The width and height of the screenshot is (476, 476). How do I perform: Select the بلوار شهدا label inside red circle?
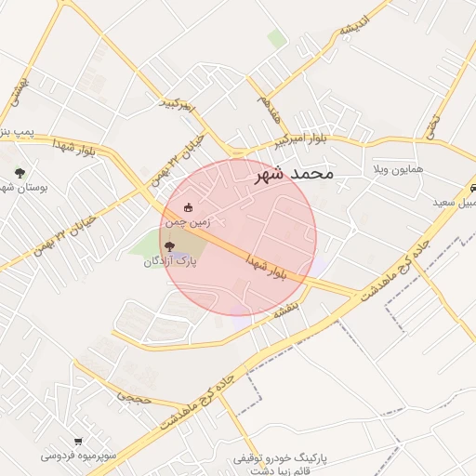pos(266,267)
